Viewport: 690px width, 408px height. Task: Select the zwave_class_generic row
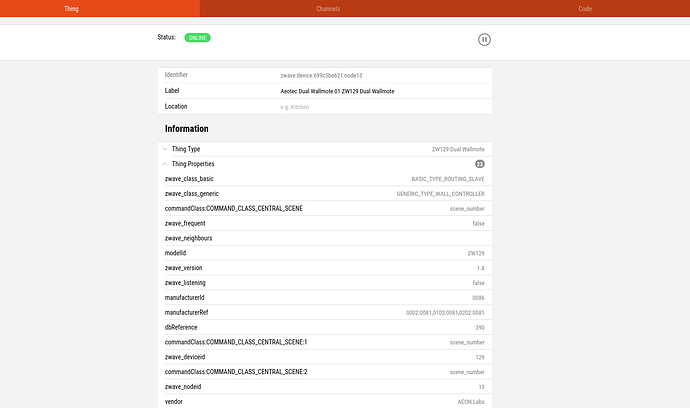[x=325, y=194]
